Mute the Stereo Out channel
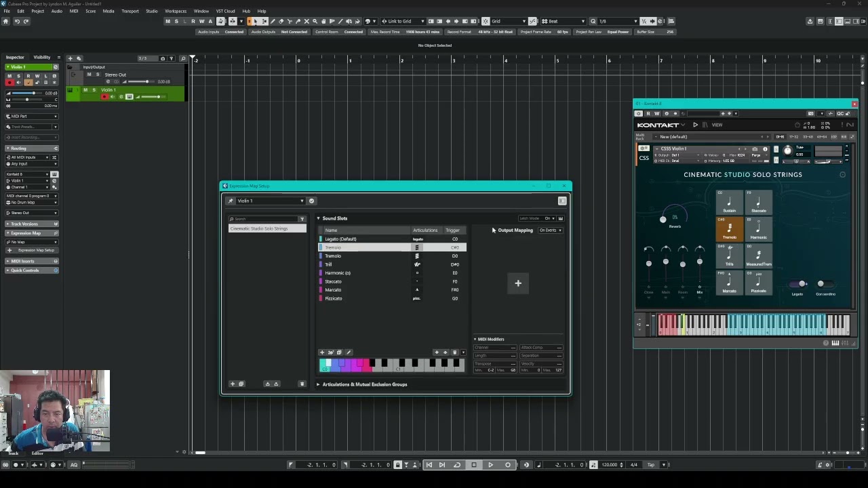 click(89, 75)
